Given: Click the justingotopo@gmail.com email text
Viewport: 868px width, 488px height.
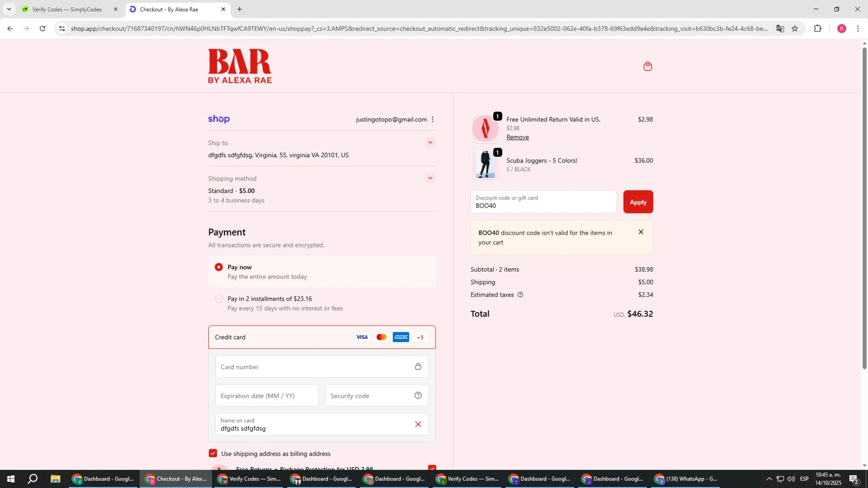Looking at the screenshot, I should point(391,120).
